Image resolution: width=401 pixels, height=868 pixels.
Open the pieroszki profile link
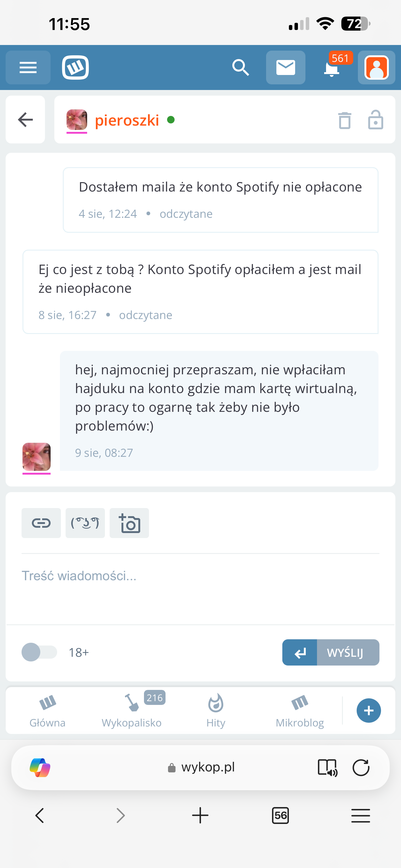click(x=127, y=120)
